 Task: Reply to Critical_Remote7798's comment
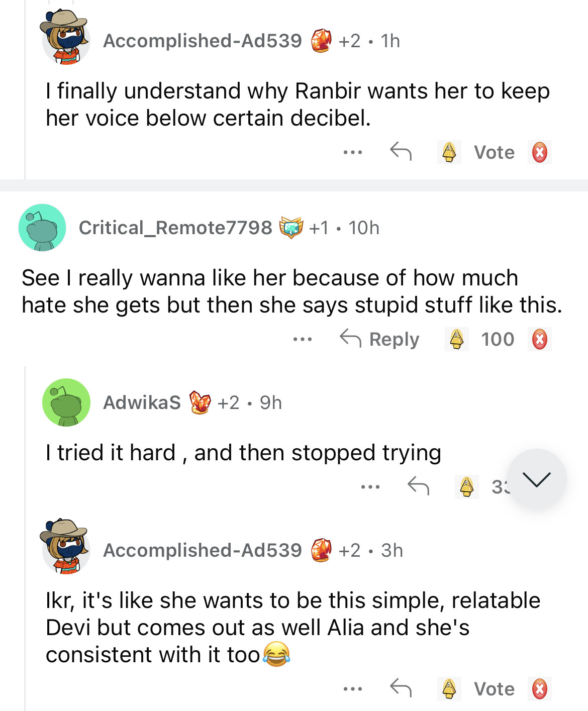[x=380, y=339]
